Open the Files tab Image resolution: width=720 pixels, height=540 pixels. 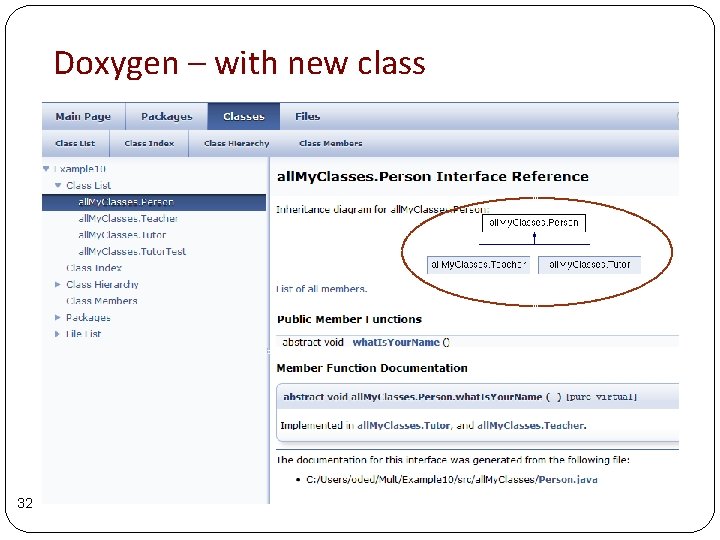click(307, 117)
